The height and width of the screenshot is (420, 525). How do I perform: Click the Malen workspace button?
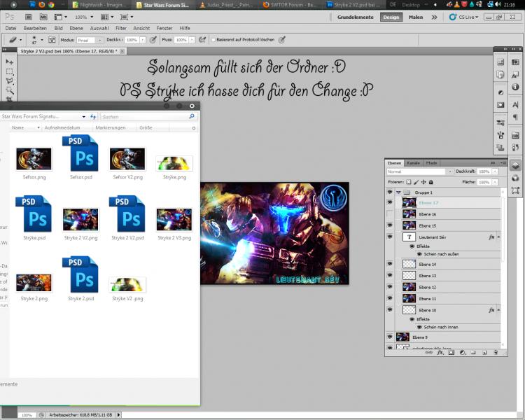coord(416,16)
